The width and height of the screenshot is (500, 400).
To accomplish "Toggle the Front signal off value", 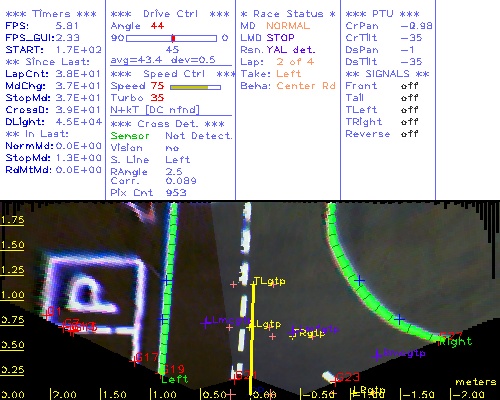I will (410, 86).
